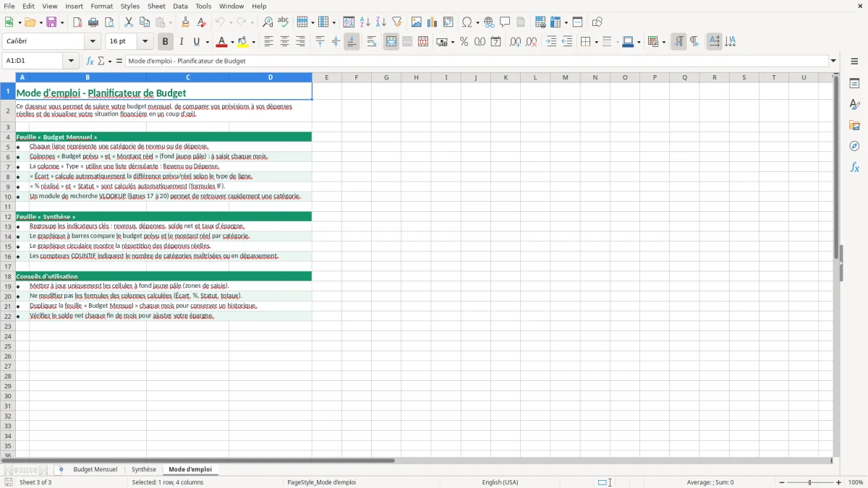
Task: Click the formula input line
Action: pyautogui.click(x=477, y=61)
